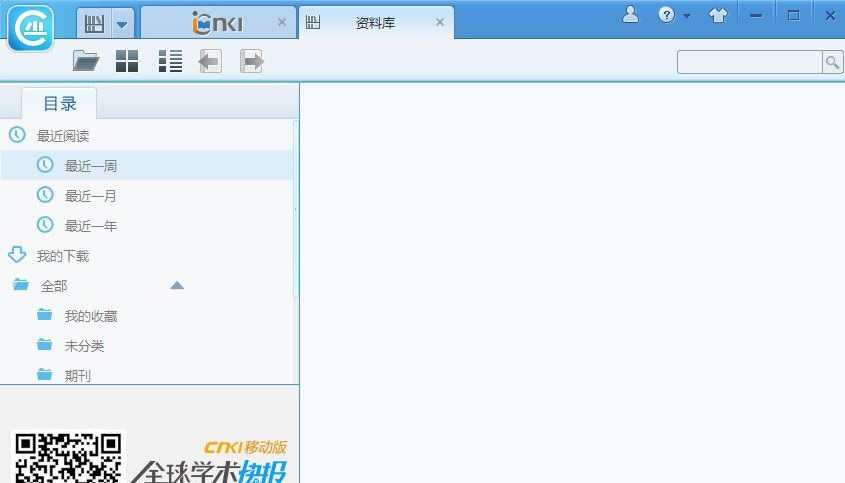Switch to the CNKI tab
845x483 pixels.
(217, 23)
